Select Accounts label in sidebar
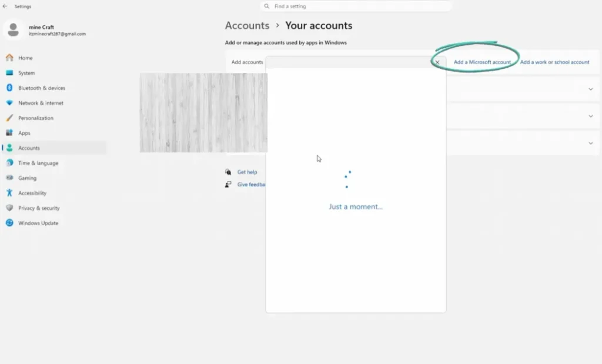This screenshot has width=602, height=364. point(29,148)
